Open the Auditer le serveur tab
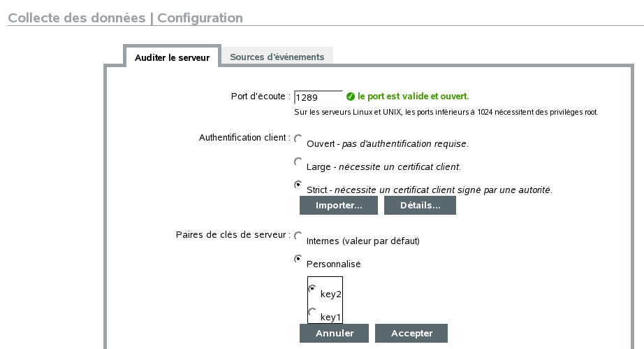This screenshot has width=644, height=349. (x=172, y=57)
